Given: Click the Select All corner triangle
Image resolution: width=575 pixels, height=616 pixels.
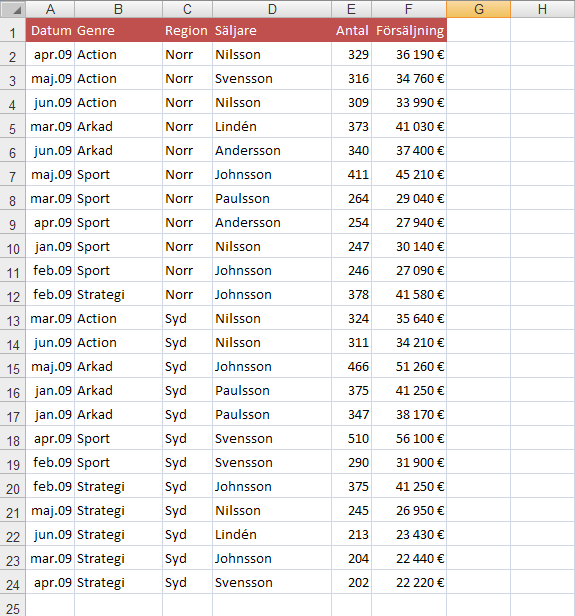Looking at the screenshot, I should pyautogui.click(x=13, y=9).
